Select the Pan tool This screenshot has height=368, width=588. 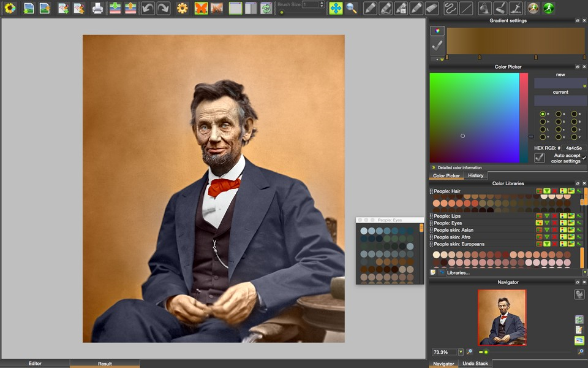pos(336,8)
